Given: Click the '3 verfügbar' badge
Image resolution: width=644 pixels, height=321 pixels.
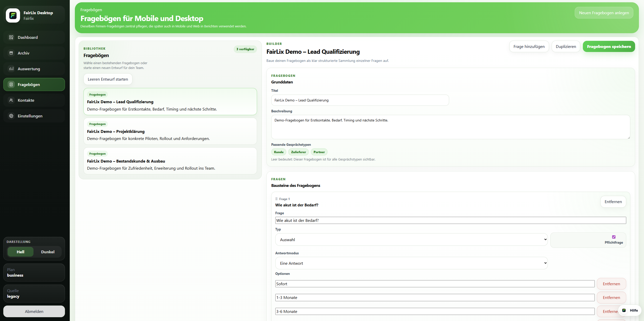Looking at the screenshot, I should click(245, 49).
